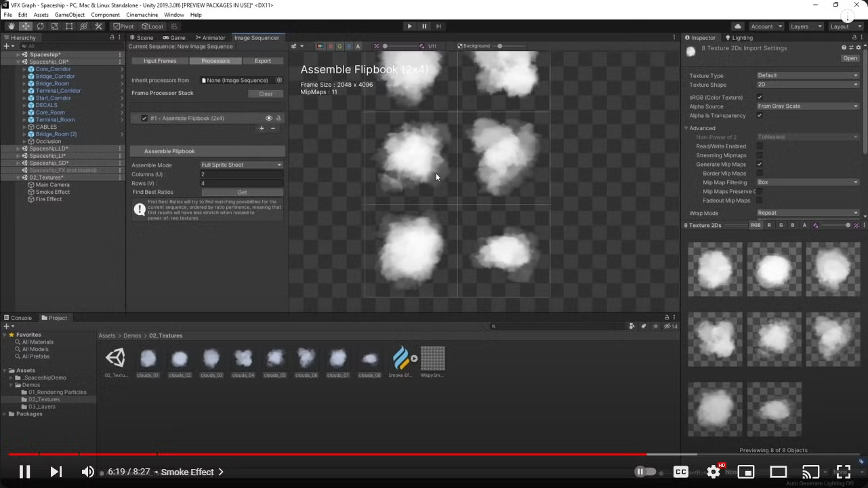The height and width of the screenshot is (488, 868).
Task: Select the combined Transform tool
Action: (84, 26)
